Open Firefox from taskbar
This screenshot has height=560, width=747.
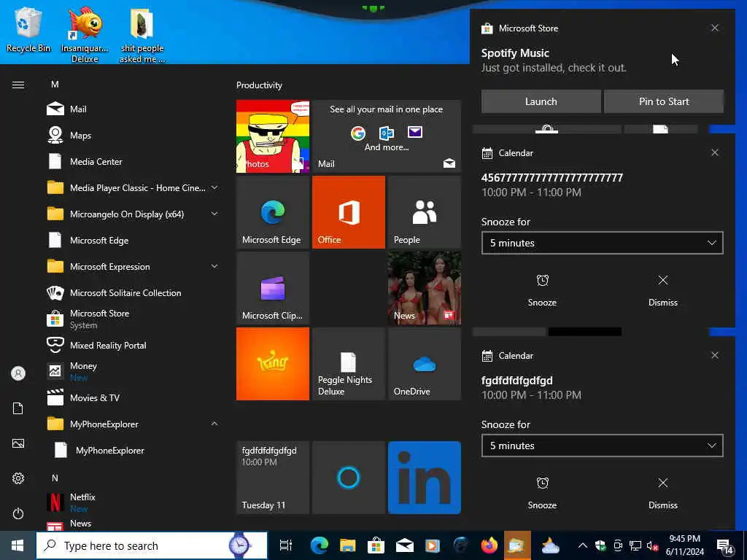coord(489,545)
